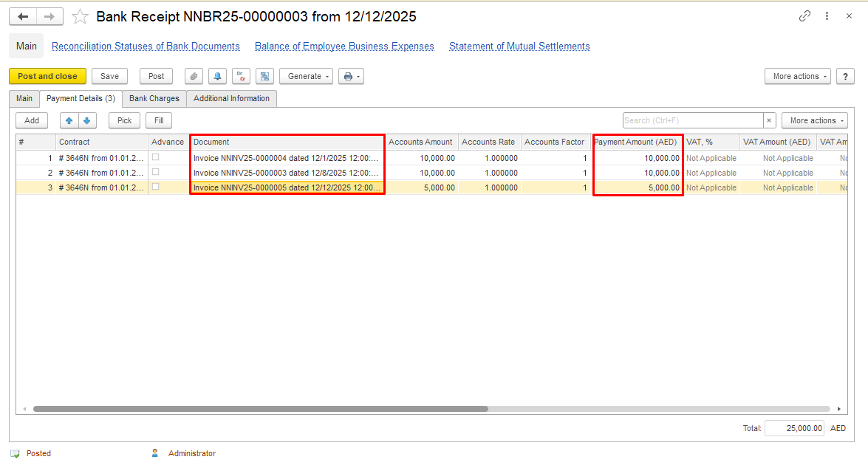
Task: Sort by the Contract column header
Action: 101,142
